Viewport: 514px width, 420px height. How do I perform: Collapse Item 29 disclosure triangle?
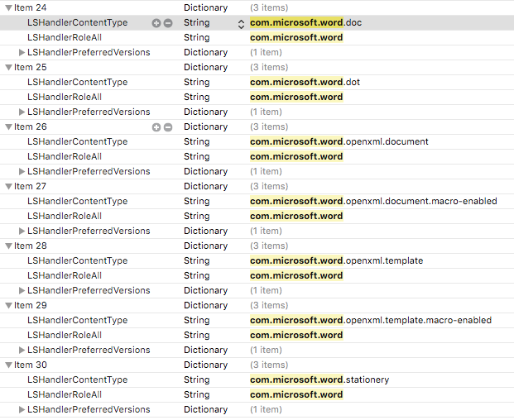[x=8, y=305]
